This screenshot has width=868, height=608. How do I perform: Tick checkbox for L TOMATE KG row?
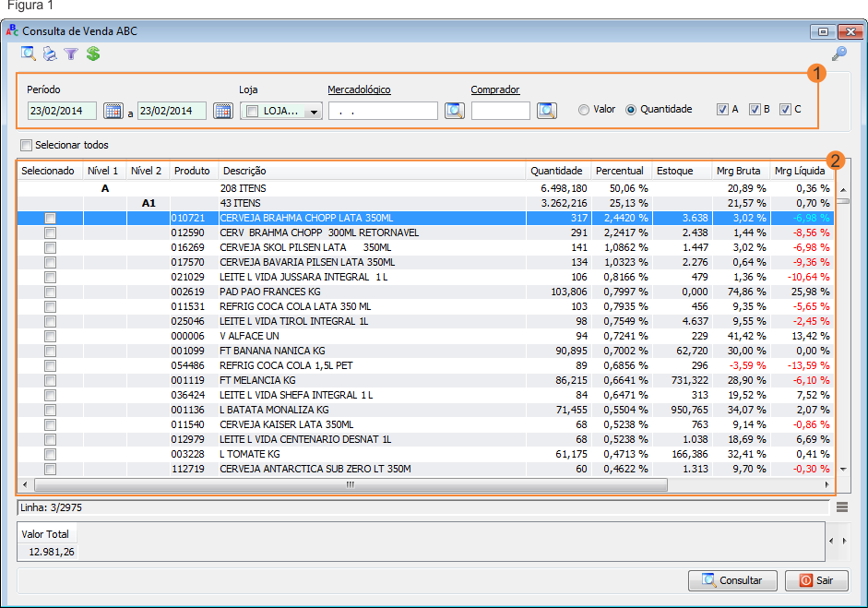[x=51, y=455]
